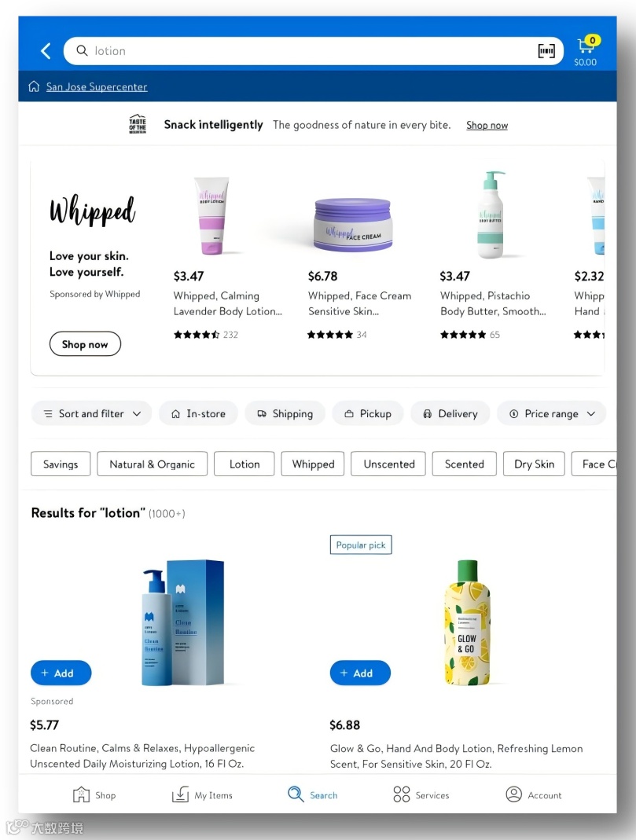Toggle the Pickup filter chip
636x840 pixels.
(368, 413)
